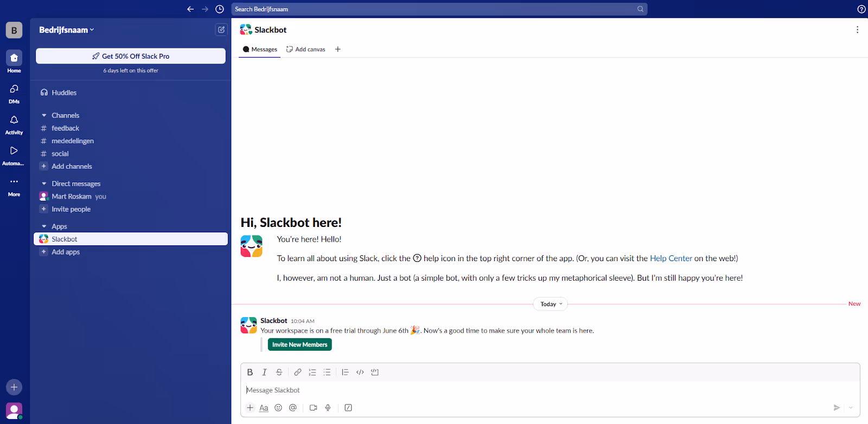Viewport: 868px width, 424px height.
Task: Apply inline code formatting
Action: tap(360, 372)
